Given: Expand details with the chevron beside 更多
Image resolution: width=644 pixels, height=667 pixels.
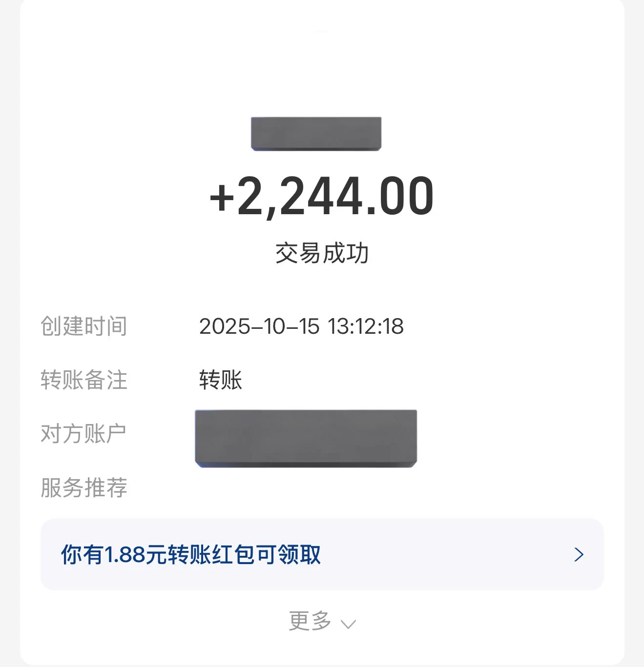Looking at the screenshot, I should coord(348,624).
